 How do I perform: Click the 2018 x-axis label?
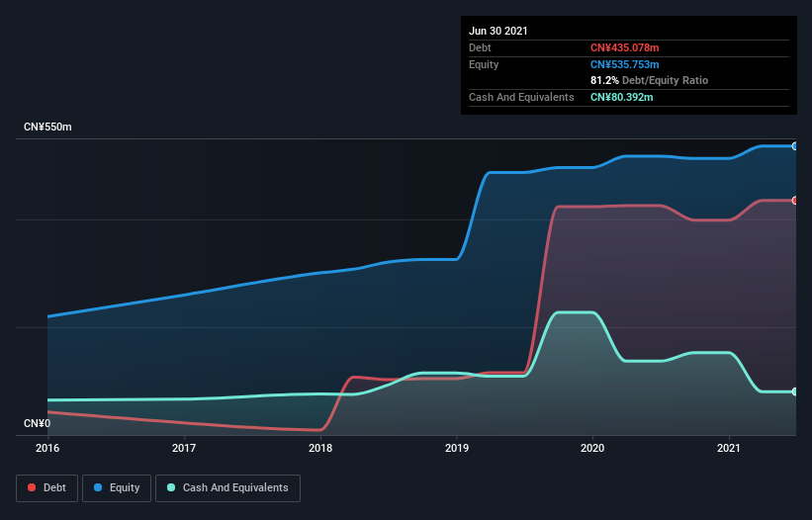tap(320, 448)
